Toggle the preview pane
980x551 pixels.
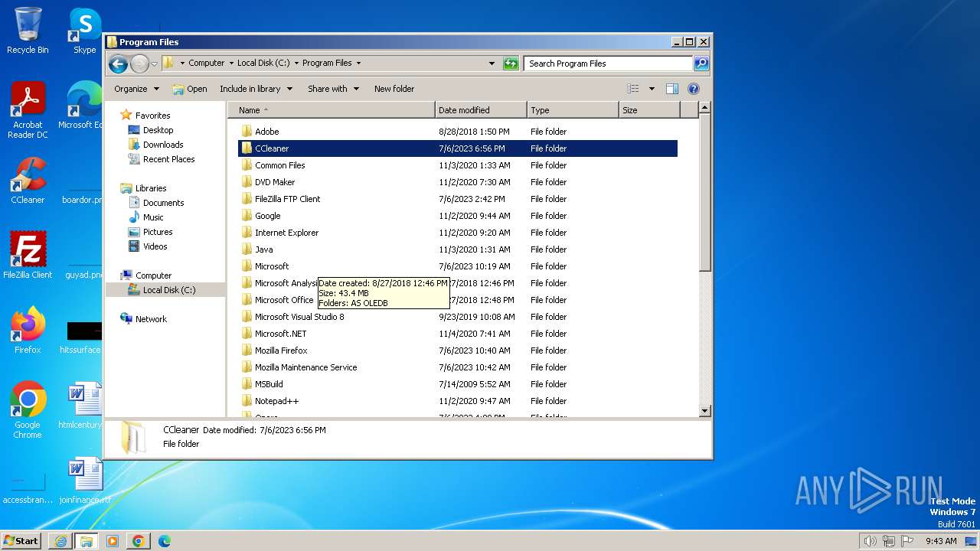pyautogui.click(x=672, y=89)
